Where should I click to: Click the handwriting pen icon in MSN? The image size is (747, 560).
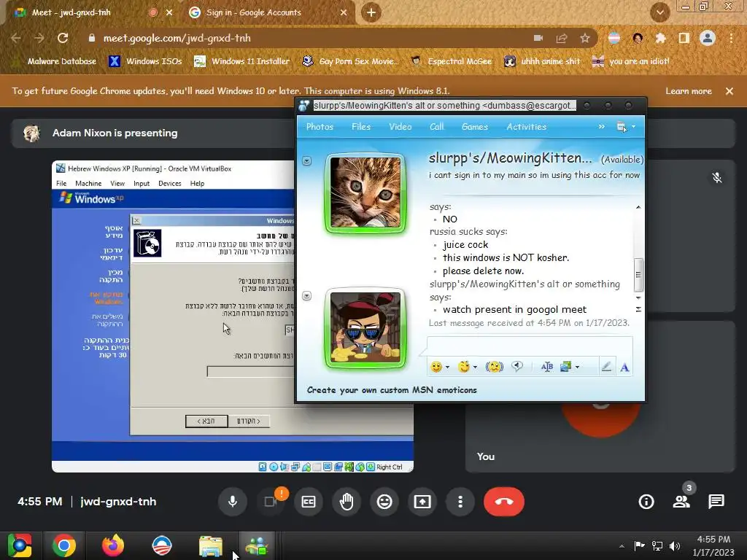[606, 367]
